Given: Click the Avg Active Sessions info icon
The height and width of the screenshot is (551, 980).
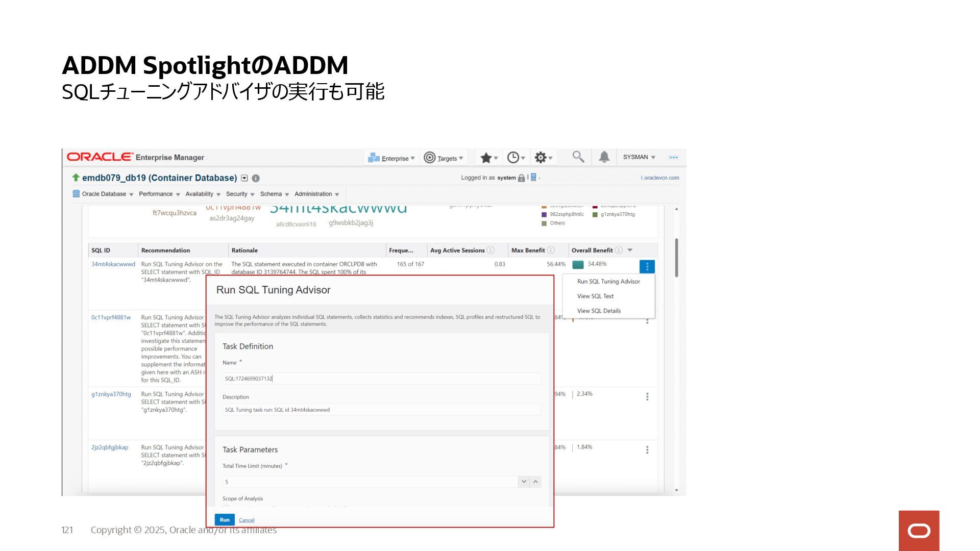Looking at the screenshot, I should pyautogui.click(x=491, y=250).
